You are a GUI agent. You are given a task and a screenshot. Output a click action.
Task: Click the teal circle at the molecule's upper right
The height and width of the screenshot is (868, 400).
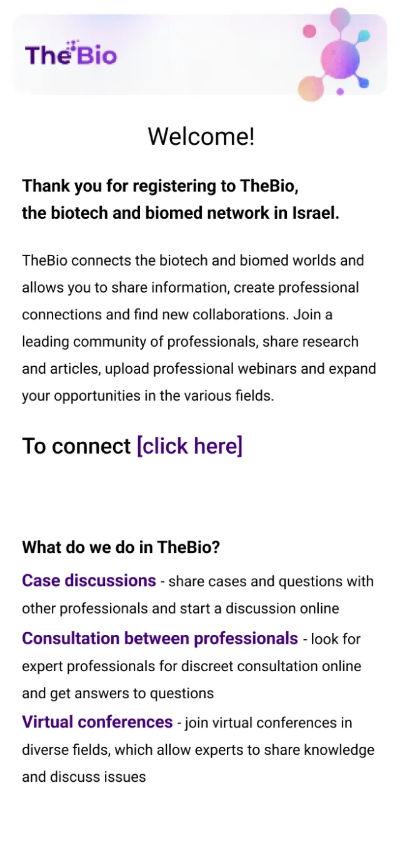364,36
